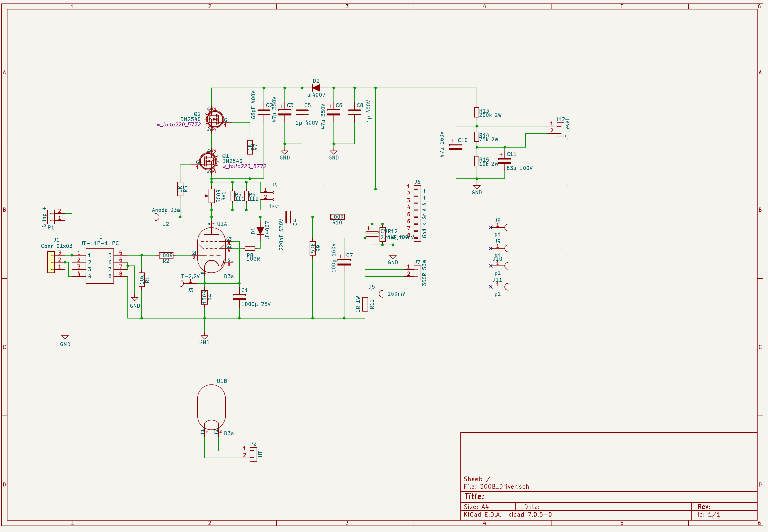Click the C4 220nF 630V capacitor symbol
Viewport: 768px width, 532px height.
[288, 217]
